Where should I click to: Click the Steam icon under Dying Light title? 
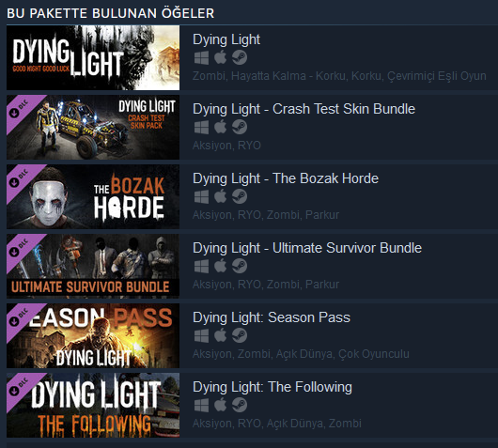pos(240,58)
